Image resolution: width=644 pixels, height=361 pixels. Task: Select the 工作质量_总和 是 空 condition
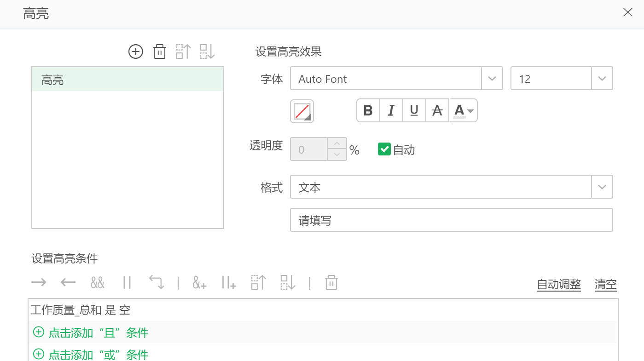(x=323, y=310)
